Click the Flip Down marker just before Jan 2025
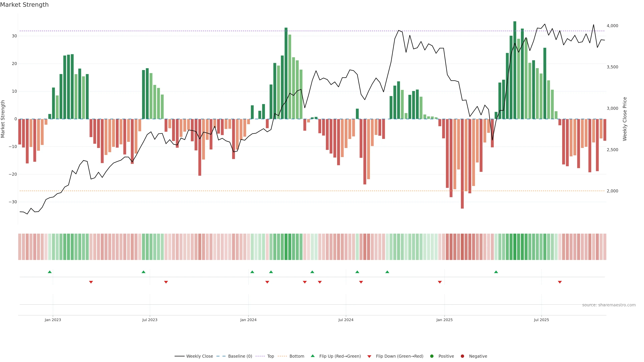Screen dimensions: 644x362 point(440,282)
